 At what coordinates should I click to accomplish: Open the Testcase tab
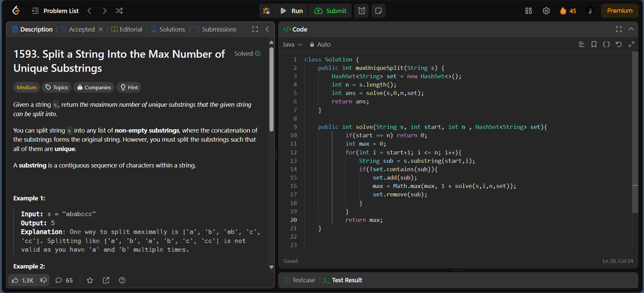(299, 280)
